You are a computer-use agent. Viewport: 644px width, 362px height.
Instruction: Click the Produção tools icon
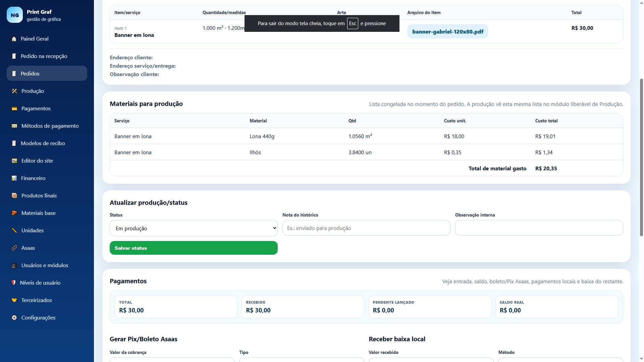pyautogui.click(x=14, y=91)
